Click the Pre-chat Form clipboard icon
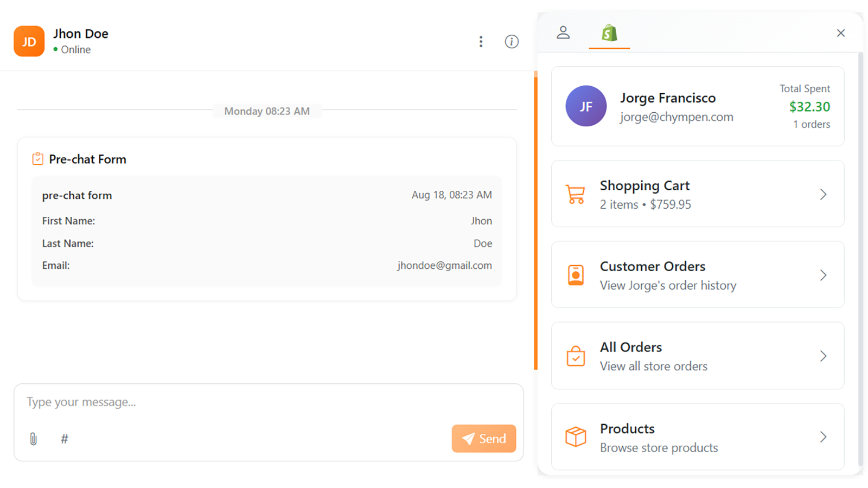Viewport: 868px width, 488px height. tap(37, 158)
